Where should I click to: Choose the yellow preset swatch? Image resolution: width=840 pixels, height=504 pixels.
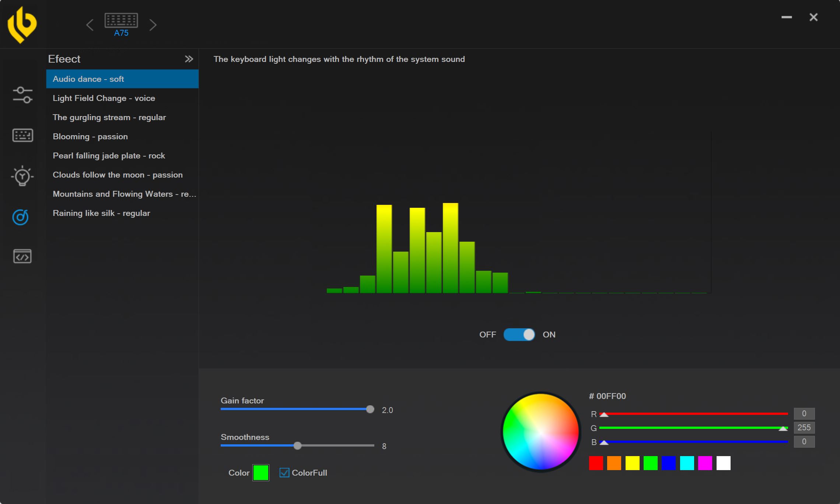coord(633,463)
